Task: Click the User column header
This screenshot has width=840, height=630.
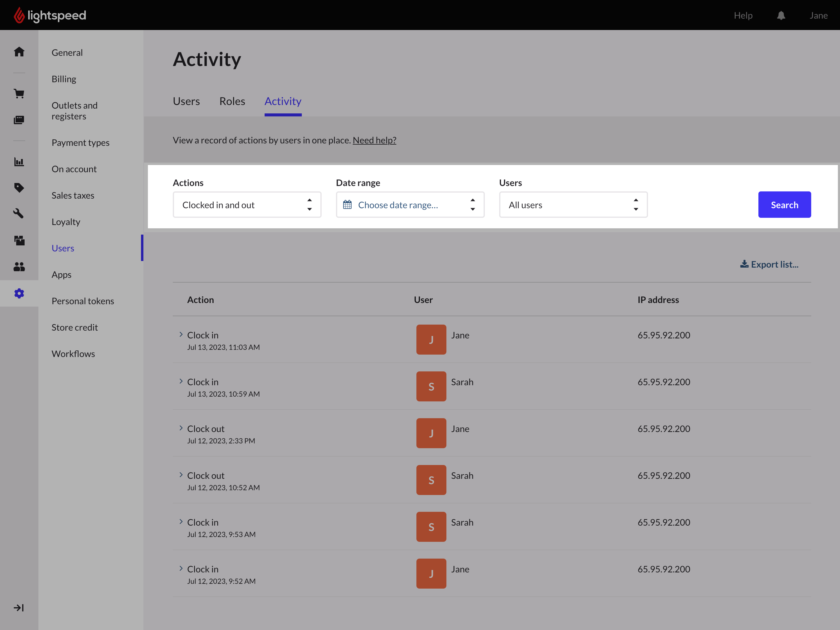Action: coord(423,300)
